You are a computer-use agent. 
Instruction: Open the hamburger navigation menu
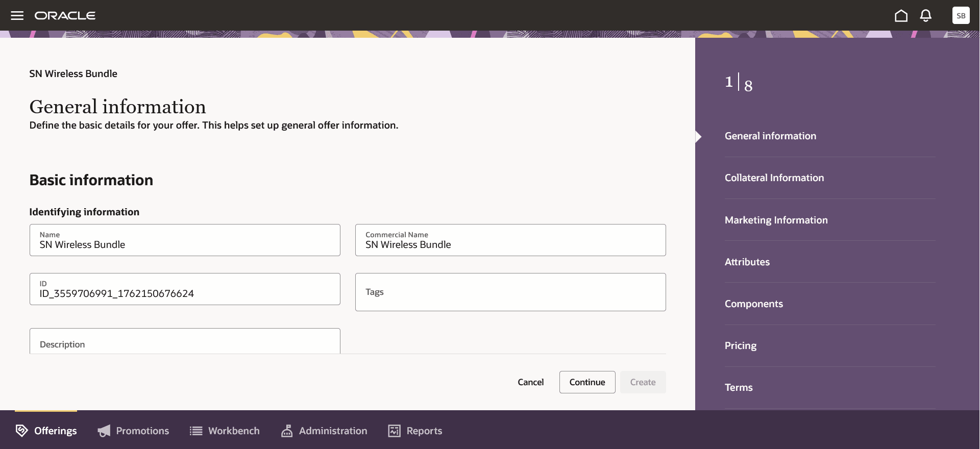[17, 15]
